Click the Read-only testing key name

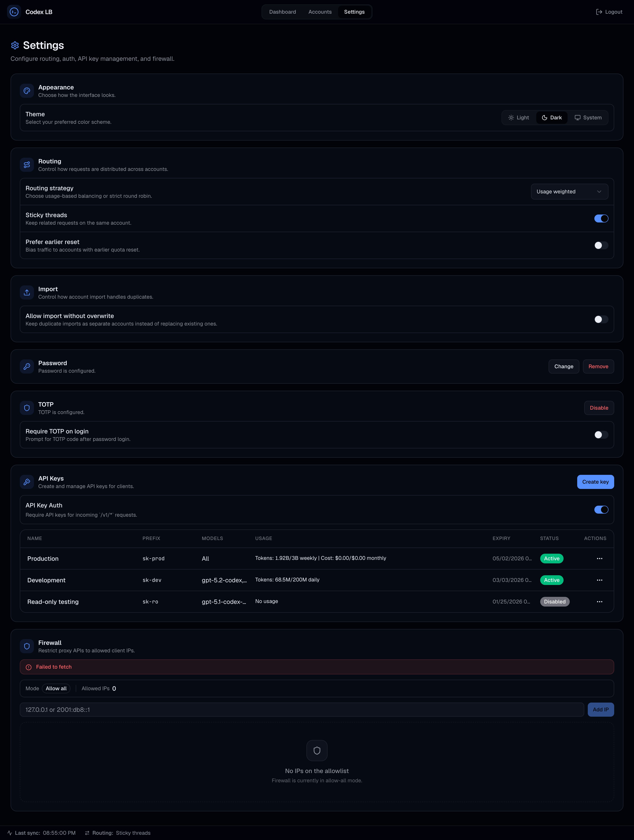point(53,602)
